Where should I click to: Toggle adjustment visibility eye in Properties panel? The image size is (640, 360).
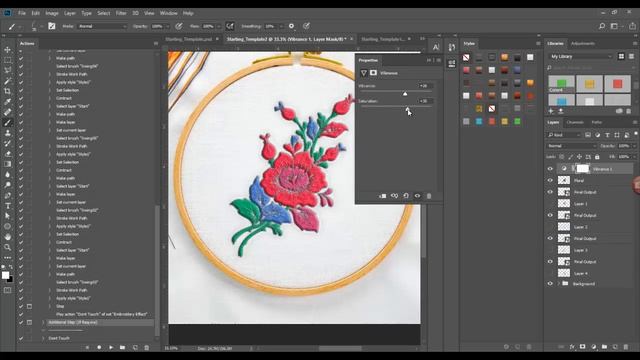pyautogui.click(x=417, y=196)
